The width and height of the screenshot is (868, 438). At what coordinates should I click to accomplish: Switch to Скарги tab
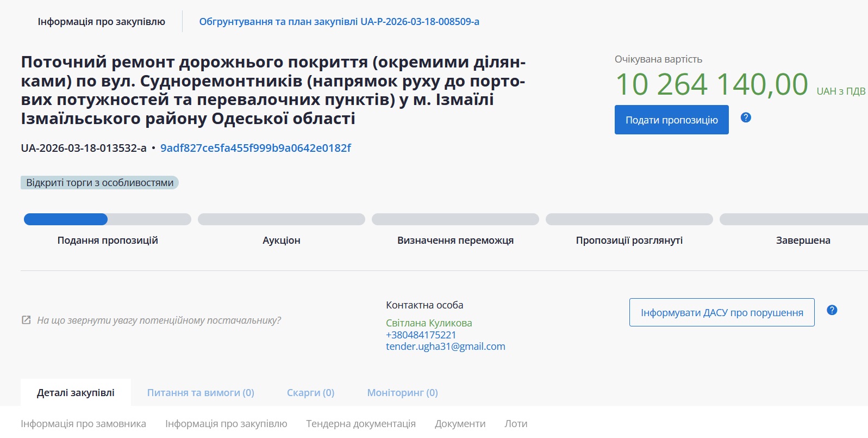(x=310, y=393)
